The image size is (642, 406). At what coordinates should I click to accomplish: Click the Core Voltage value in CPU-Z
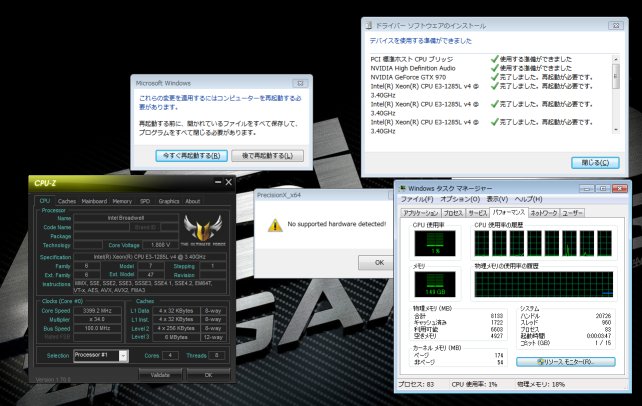coord(160,245)
